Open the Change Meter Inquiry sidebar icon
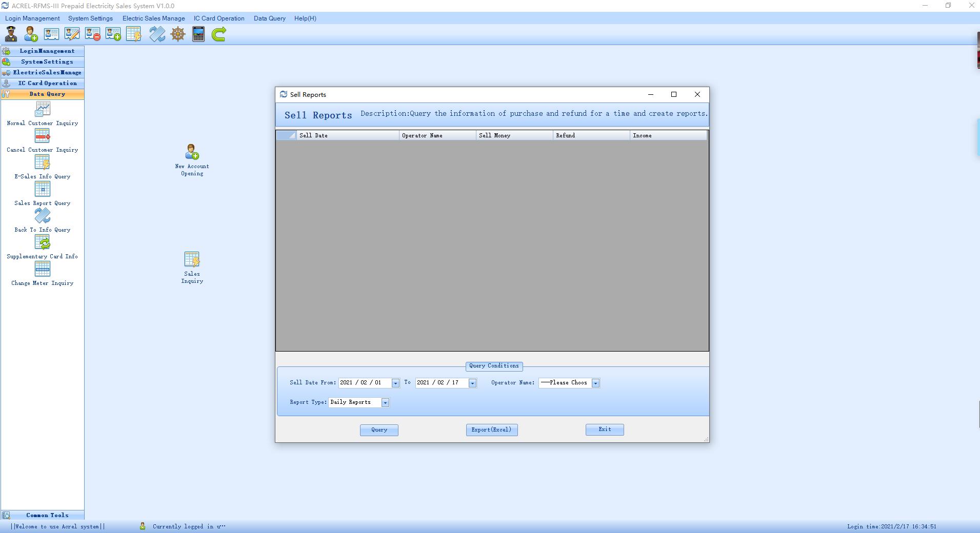This screenshot has height=533, width=980. point(43,273)
